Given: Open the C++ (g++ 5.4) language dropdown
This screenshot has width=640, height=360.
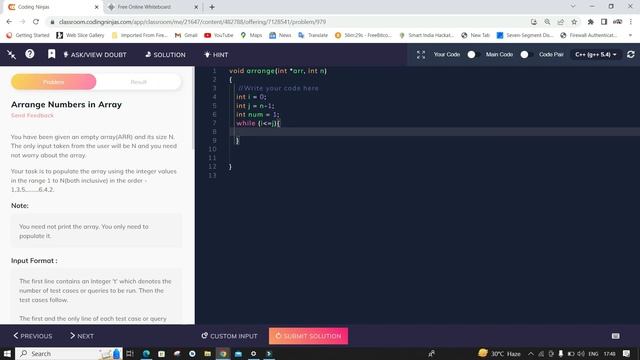Looking at the screenshot, I should 596,54.
